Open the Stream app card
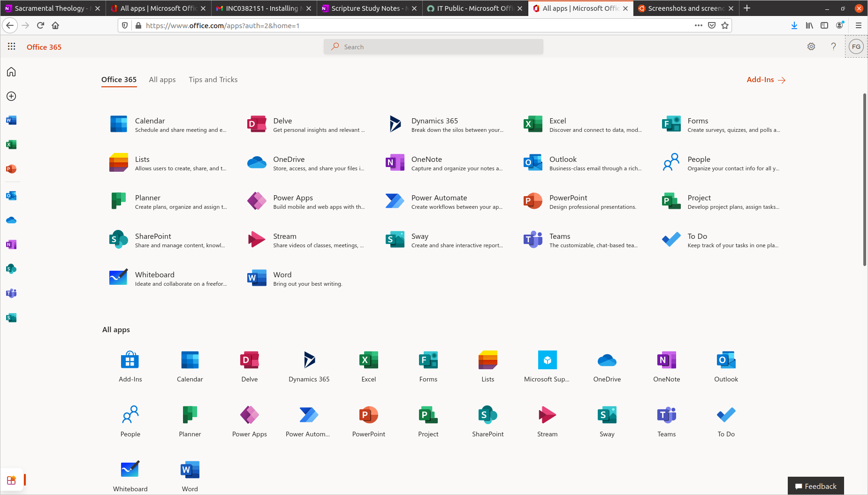This screenshot has width=868, height=495. 306,240
